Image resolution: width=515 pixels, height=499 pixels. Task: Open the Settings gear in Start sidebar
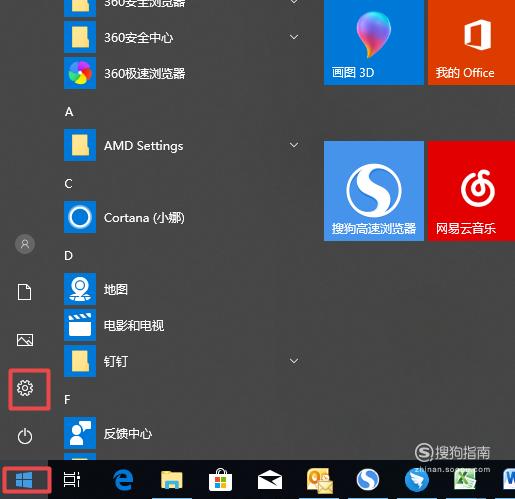click(25, 388)
